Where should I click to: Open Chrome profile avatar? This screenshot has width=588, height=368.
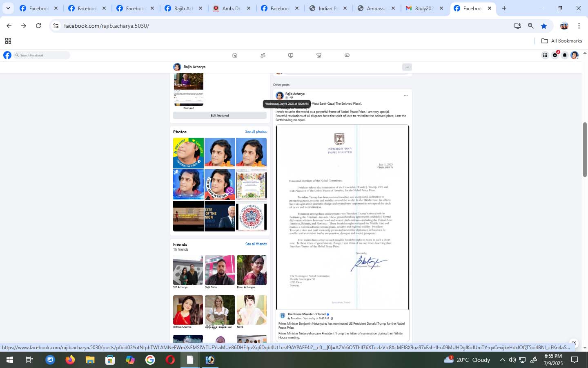(x=564, y=26)
